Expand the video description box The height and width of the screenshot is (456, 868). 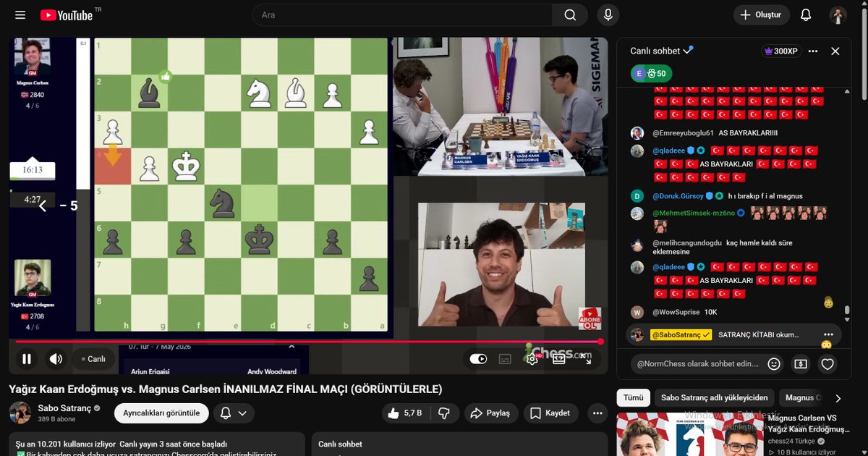click(x=157, y=444)
